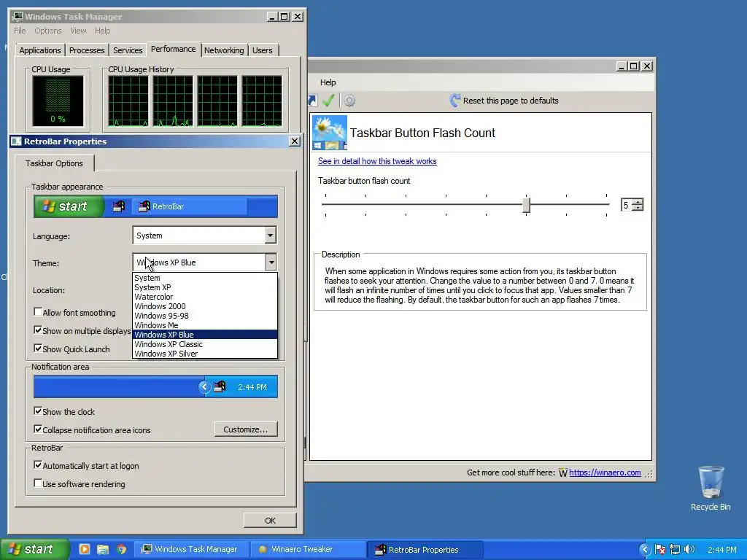Switch to the Users tab
Viewport: 747px width, 560px height.
coord(263,50)
